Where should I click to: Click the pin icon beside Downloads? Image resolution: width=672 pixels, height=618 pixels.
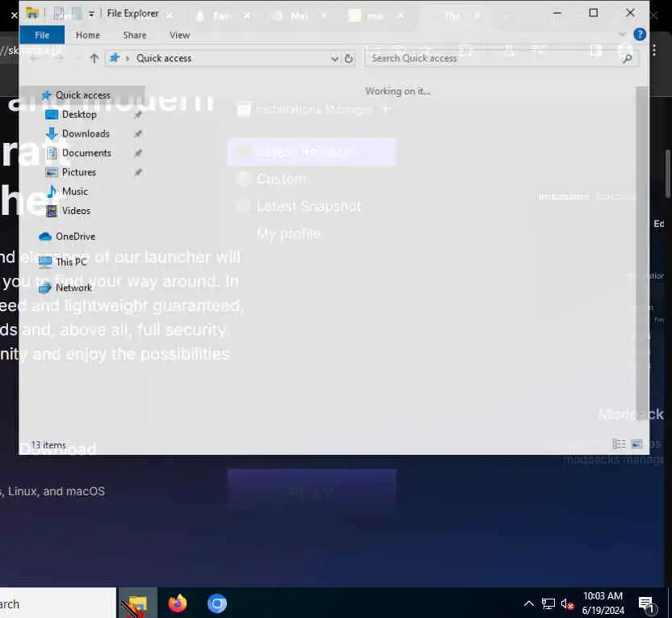click(137, 134)
